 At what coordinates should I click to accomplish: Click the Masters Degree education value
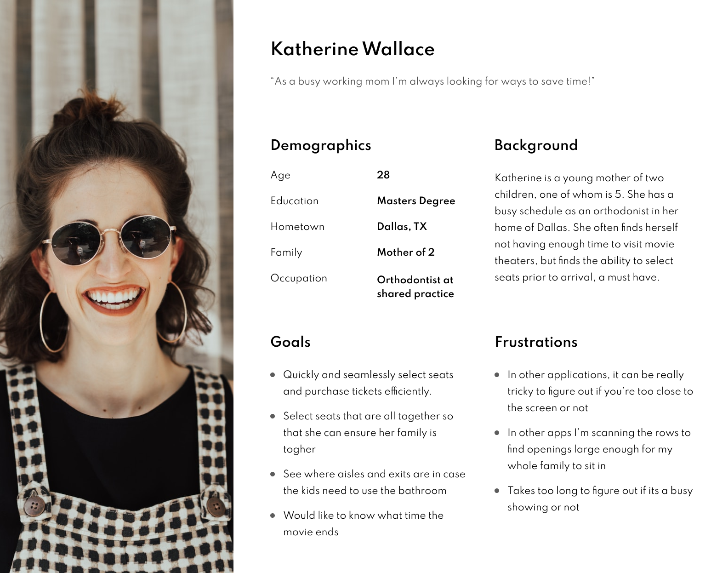(415, 201)
